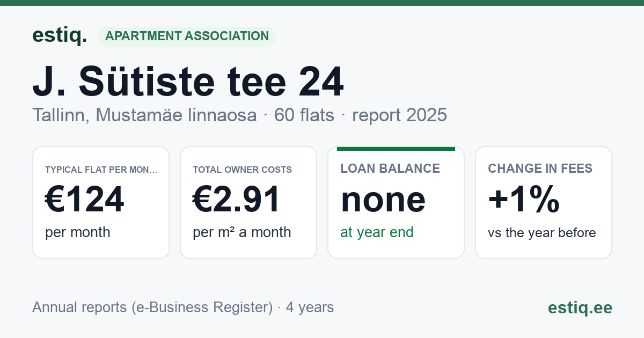Click the €2.91 value
The width and height of the screenshot is (644, 338).
(237, 199)
